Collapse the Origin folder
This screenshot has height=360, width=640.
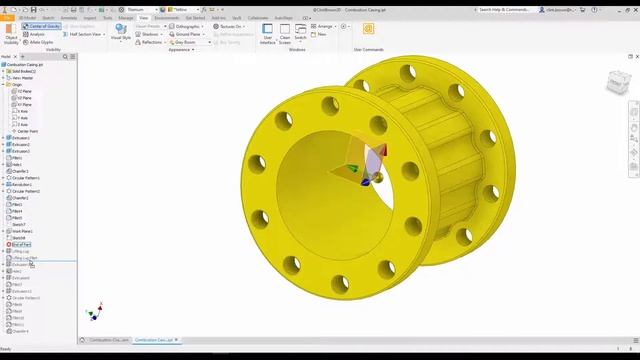(3, 84)
